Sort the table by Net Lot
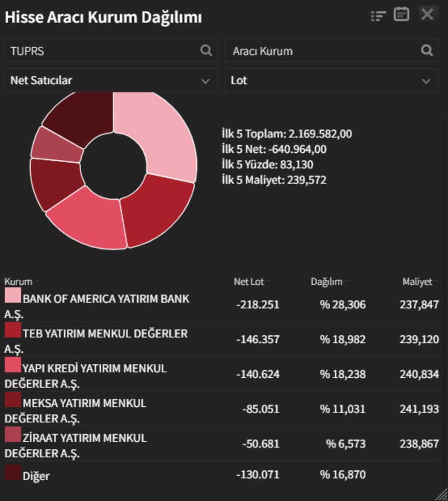Screen dimensions: 448x501 (250, 281)
